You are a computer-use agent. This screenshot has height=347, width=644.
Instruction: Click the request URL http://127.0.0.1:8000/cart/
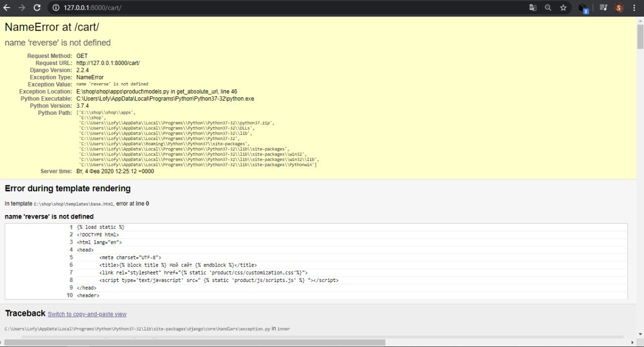[108, 63]
